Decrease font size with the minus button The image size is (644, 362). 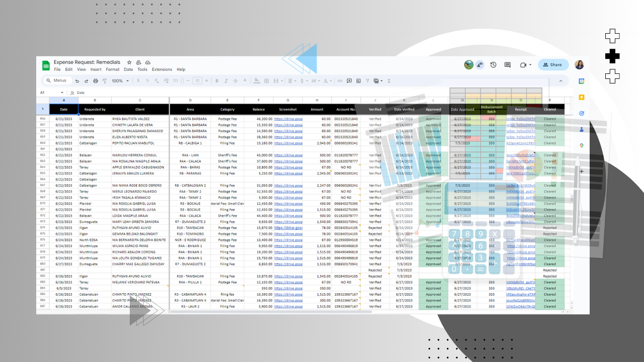[188, 80]
